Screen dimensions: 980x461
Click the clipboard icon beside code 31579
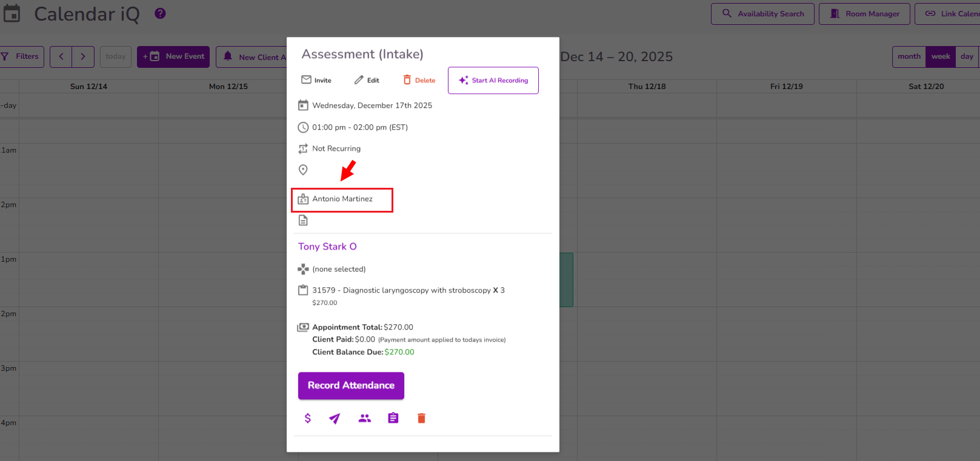click(x=303, y=290)
